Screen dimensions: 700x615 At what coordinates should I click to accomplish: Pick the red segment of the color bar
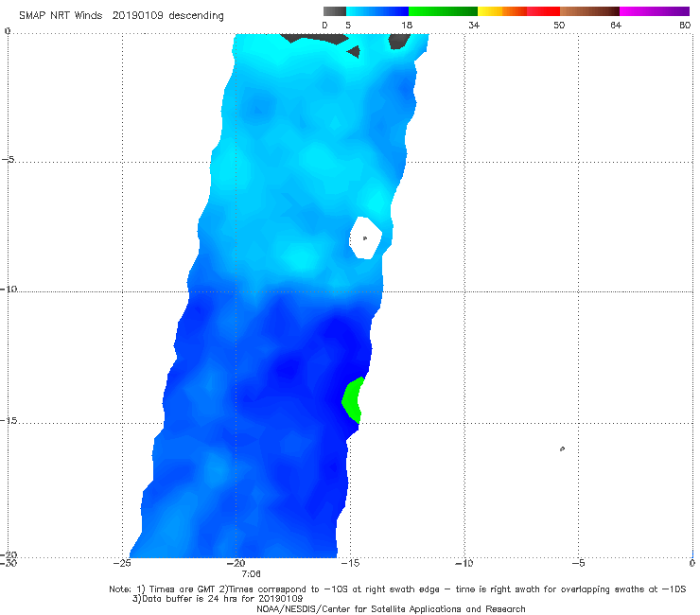543,11
